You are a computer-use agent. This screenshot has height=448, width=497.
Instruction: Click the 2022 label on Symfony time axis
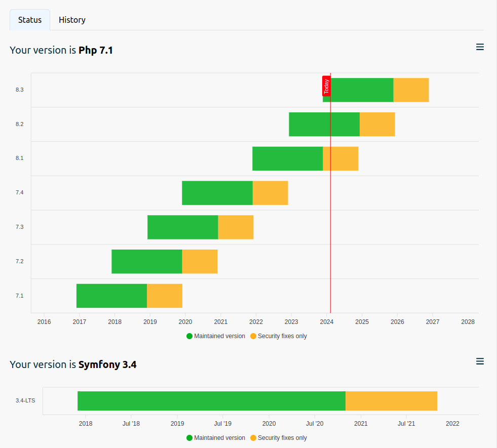point(452,424)
